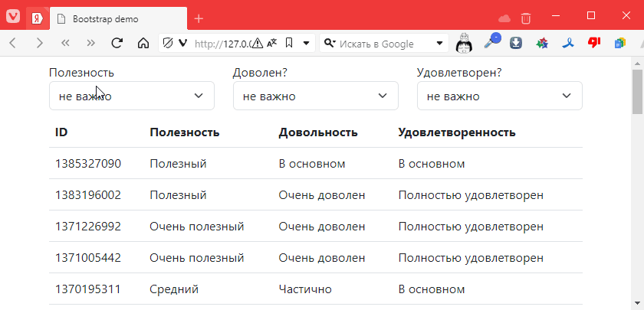644x310 pixels.
Task: Expand the search engine selector arrow
Action: 440,44
